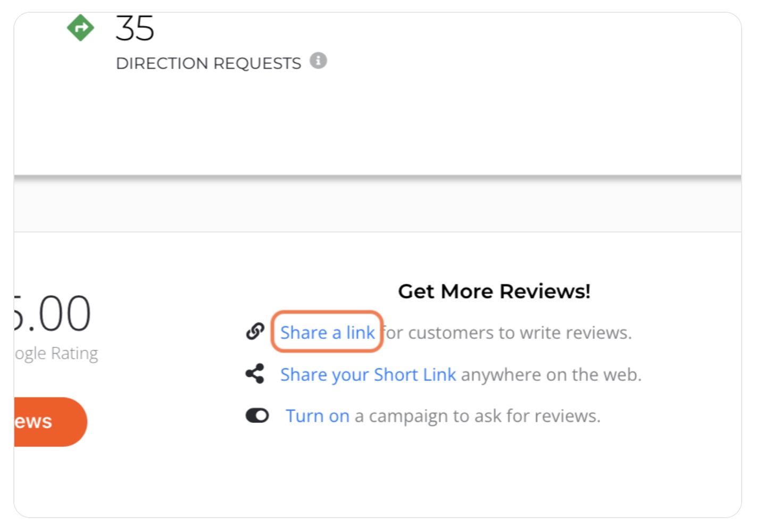Click the DIRECTION REQUESTS label
Screen dimensions: 765x532
[x=209, y=63]
